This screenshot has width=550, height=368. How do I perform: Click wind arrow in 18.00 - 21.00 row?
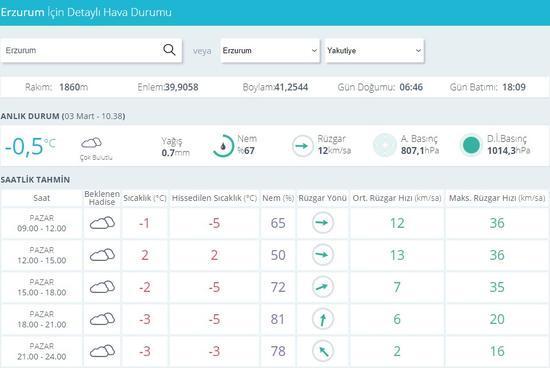[x=323, y=319]
